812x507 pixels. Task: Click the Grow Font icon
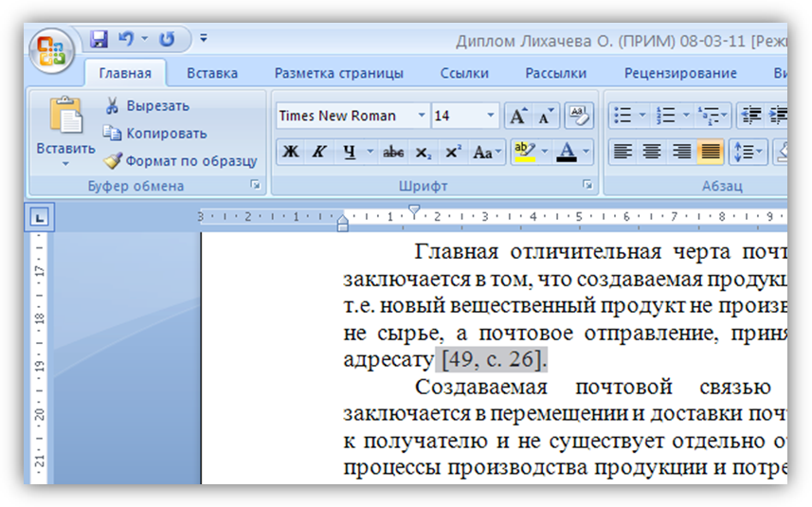point(517,116)
